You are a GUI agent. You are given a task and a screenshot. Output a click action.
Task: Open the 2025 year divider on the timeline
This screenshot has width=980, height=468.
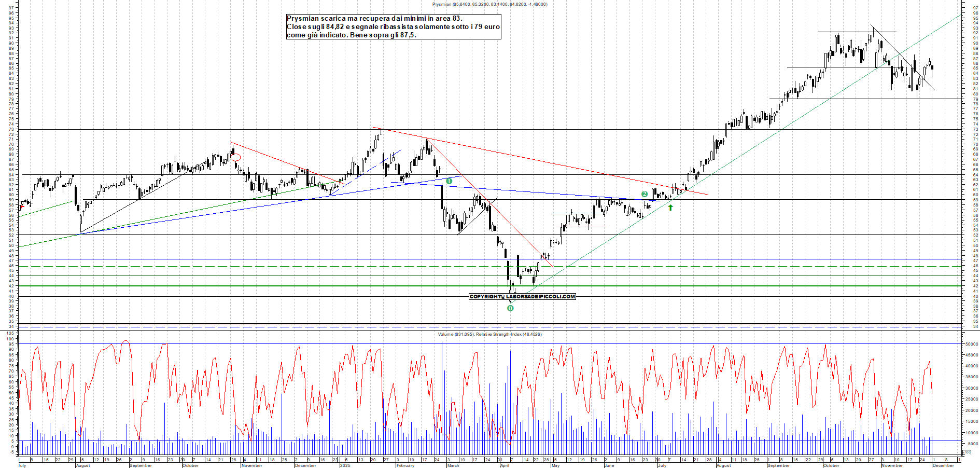click(344, 465)
